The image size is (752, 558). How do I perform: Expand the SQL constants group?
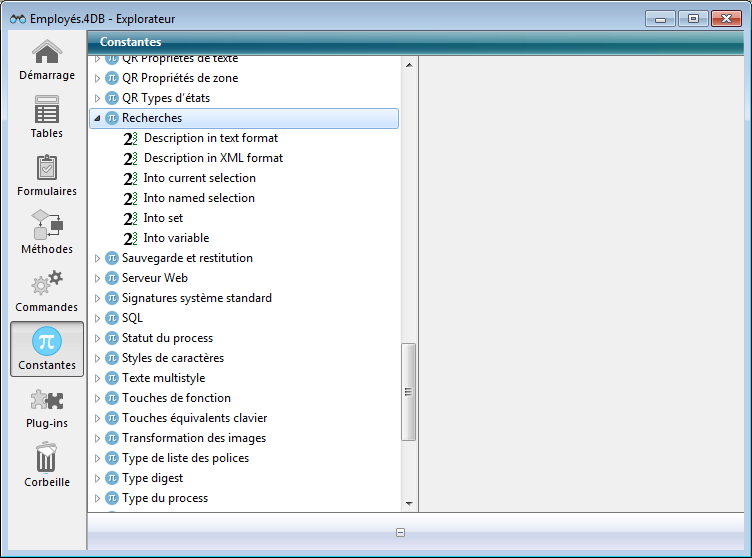click(97, 318)
